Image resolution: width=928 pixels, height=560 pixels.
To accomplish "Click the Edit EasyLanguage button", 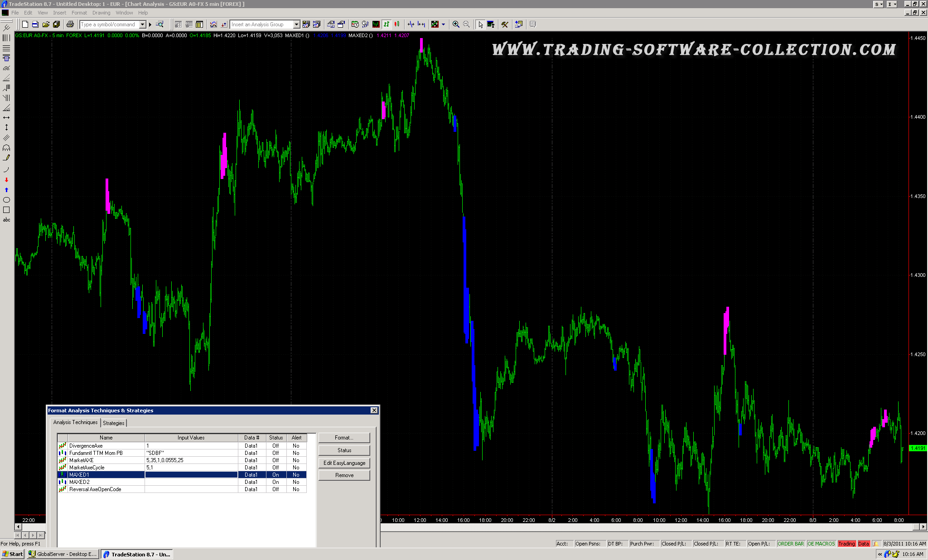I will click(344, 463).
